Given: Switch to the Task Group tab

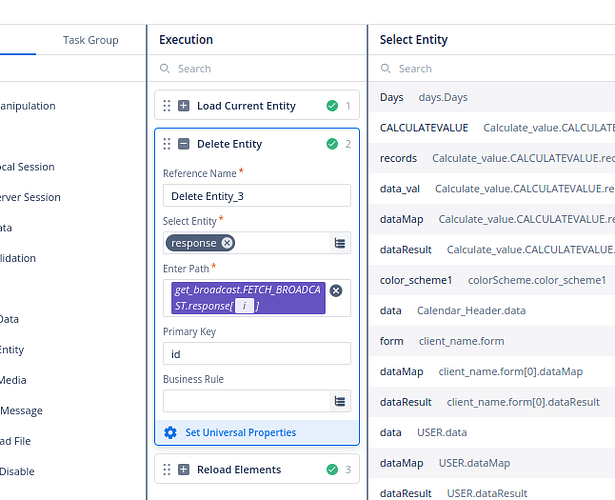Looking at the screenshot, I should tap(90, 40).
